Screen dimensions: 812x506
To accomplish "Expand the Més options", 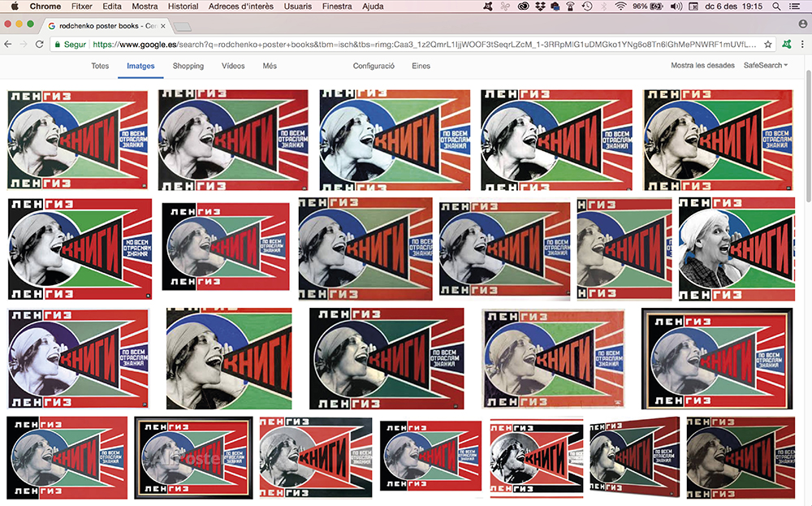I will click(x=270, y=66).
